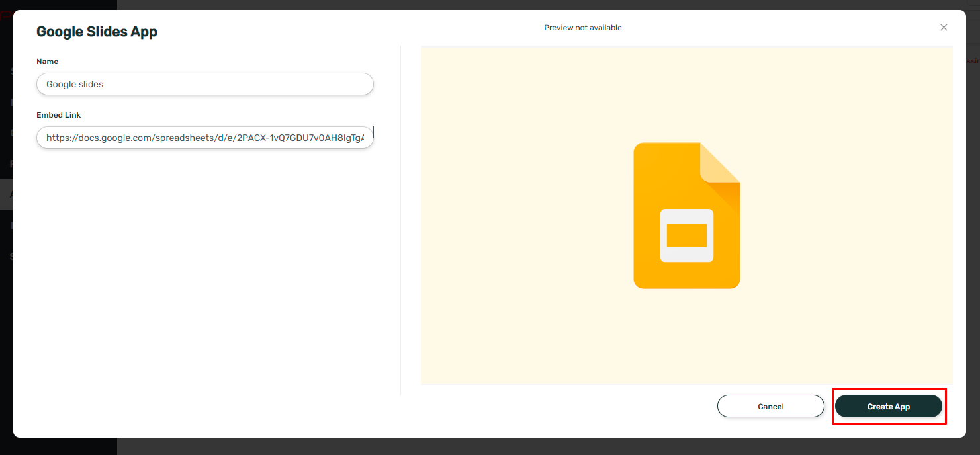The width and height of the screenshot is (980, 455).
Task: Click the Name field label
Action: tap(47, 61)
